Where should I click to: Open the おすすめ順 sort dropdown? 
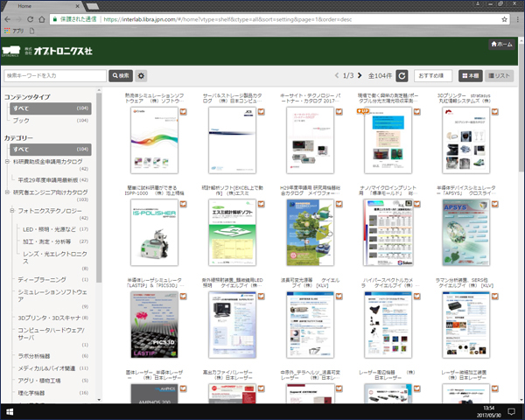click(433, 76)
